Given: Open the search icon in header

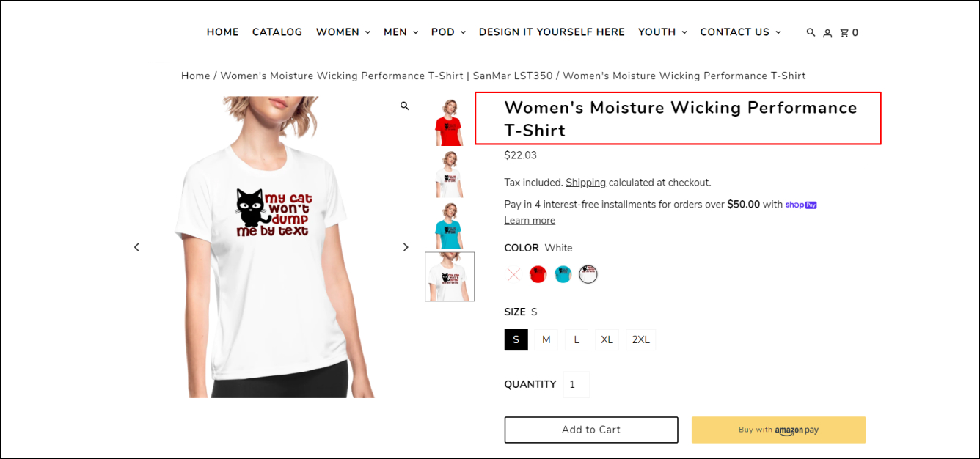Looking at the screenshot, I should click(x=811, y=32).
